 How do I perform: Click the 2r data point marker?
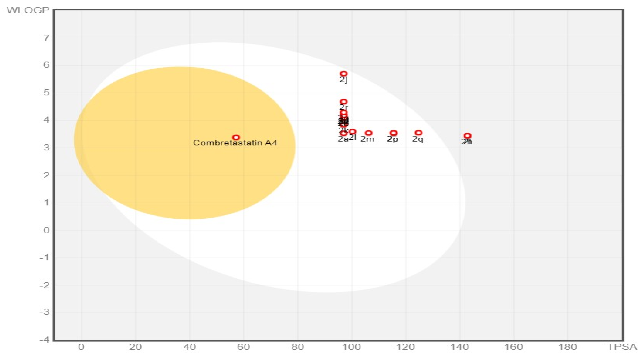coord(343,102)
